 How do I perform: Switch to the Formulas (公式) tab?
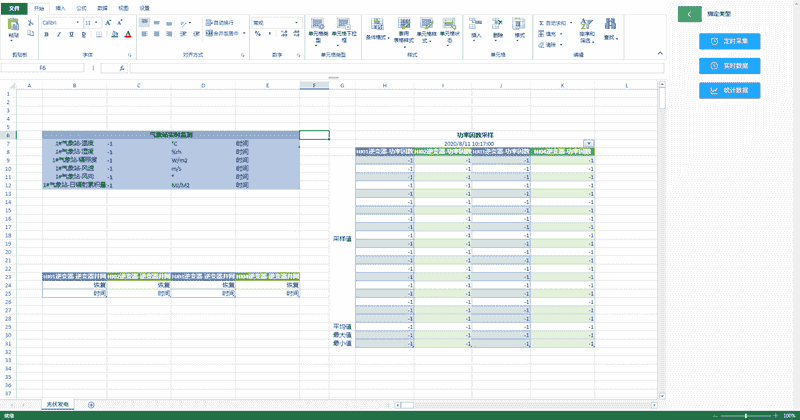click(x=81, y=8)
